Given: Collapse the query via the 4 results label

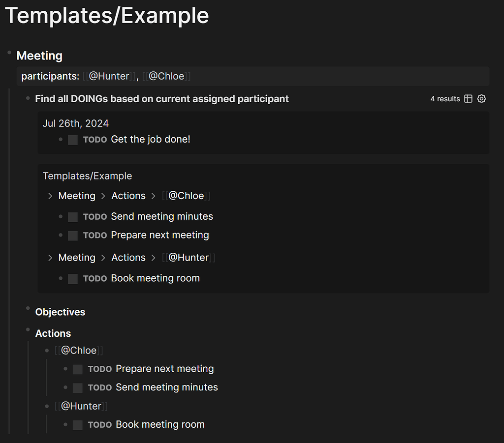Looking at the screenshot, I should (x=445, y=99).
